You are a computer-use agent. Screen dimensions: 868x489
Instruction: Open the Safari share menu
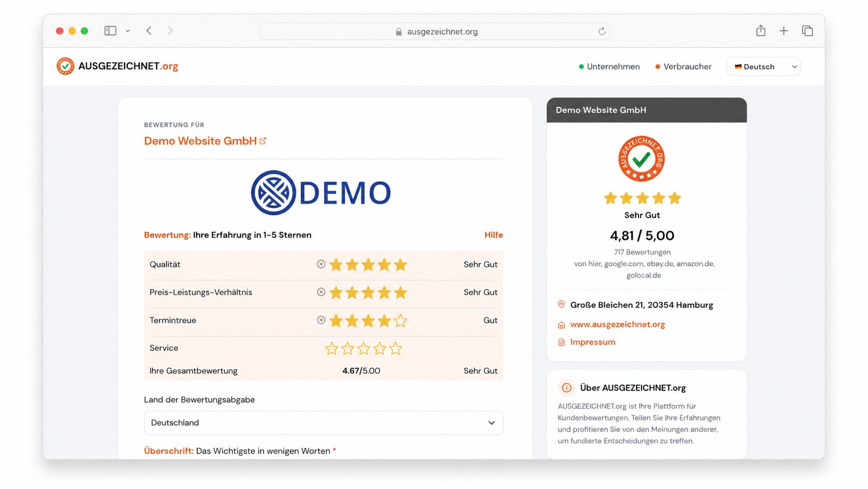click(x=761, y=31)
